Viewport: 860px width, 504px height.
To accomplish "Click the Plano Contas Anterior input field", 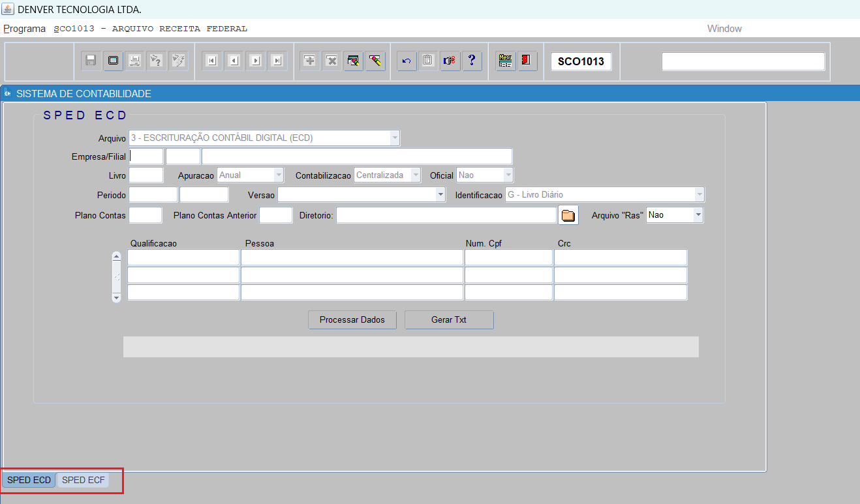I will click(276, 215).
